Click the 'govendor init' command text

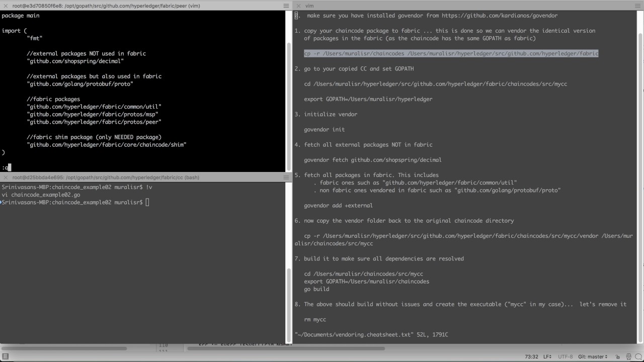tap(325, 129)
